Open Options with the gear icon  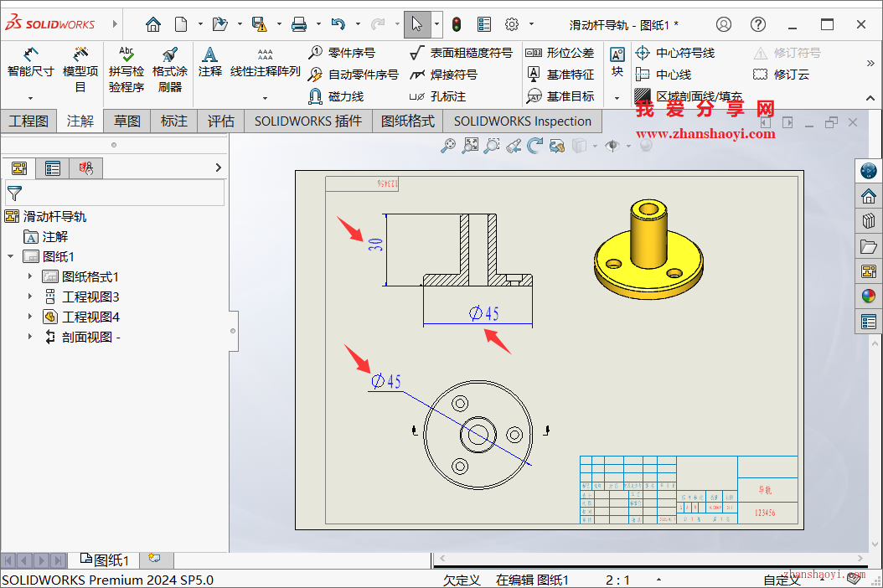[x=511, y=24]
